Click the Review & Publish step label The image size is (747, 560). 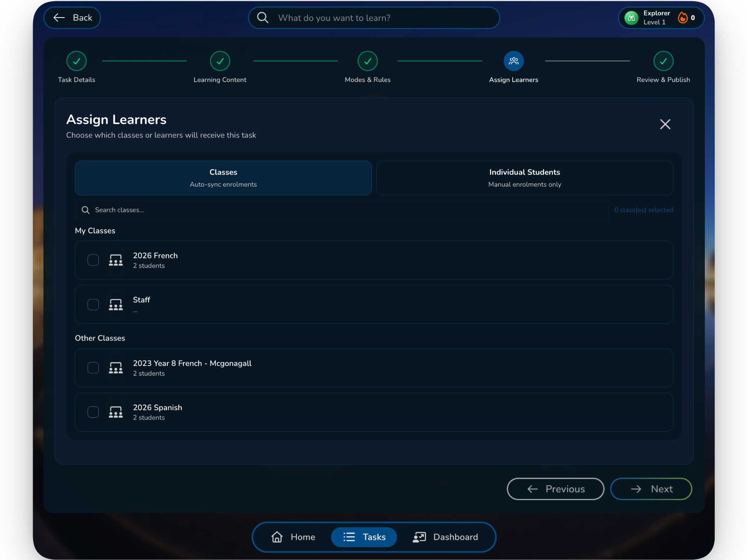click(x=663, y=80)
